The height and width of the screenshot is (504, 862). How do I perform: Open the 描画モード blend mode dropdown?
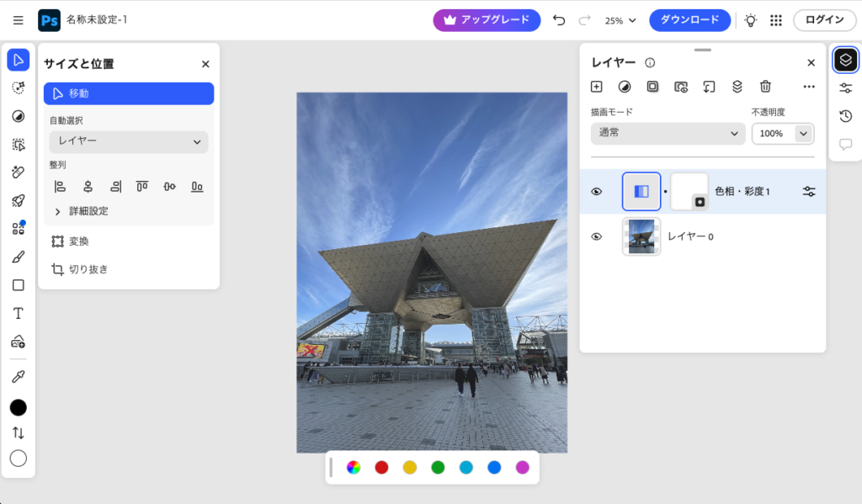[668, 133]
